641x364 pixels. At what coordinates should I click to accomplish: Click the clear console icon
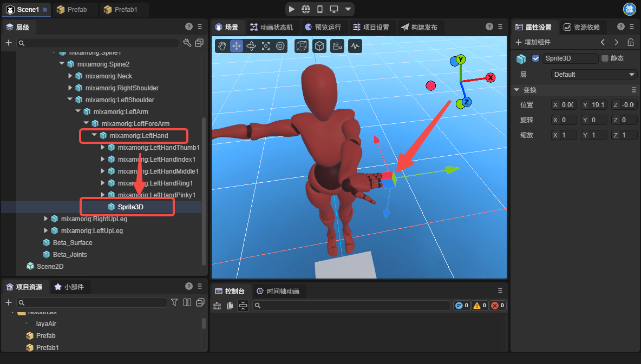coord(217,306)
